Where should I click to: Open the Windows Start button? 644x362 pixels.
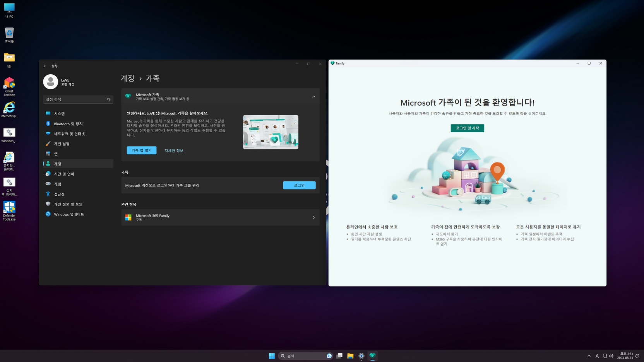272,356
